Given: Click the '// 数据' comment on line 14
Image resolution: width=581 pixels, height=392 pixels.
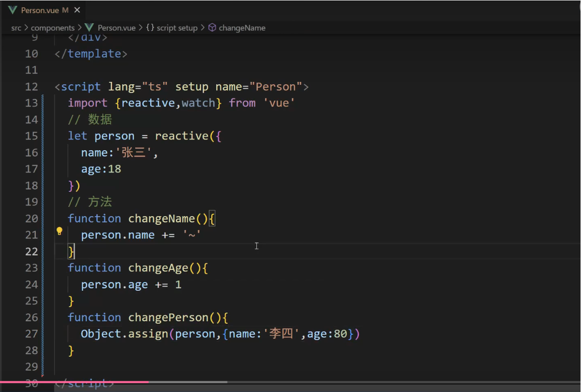Looking at the screenshot, I should pos(90,119).
